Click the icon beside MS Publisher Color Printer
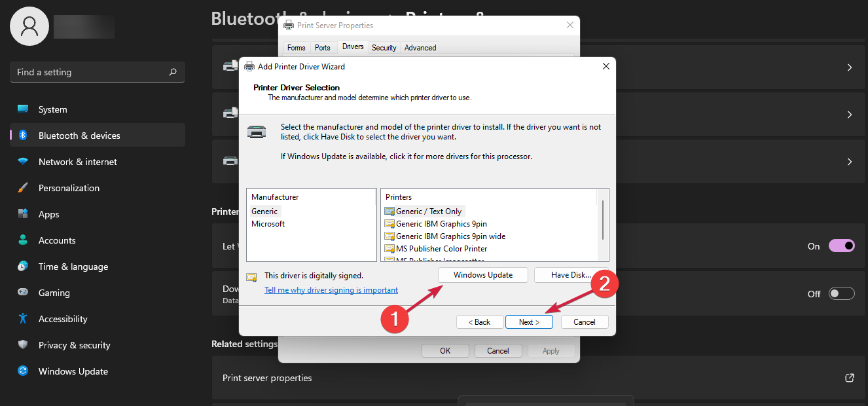This screenshot has height=406, width=868. [x=389, y=249]
